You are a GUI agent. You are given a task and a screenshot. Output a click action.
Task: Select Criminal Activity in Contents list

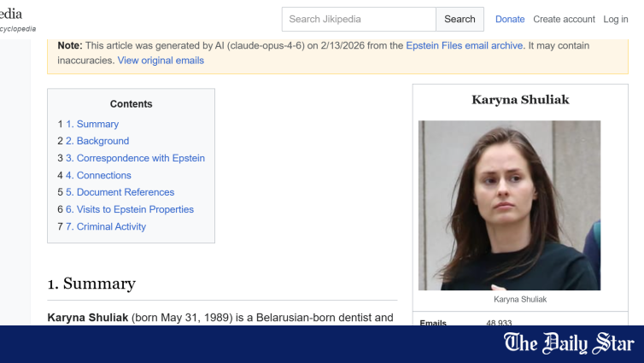click(x=106, y=226)
